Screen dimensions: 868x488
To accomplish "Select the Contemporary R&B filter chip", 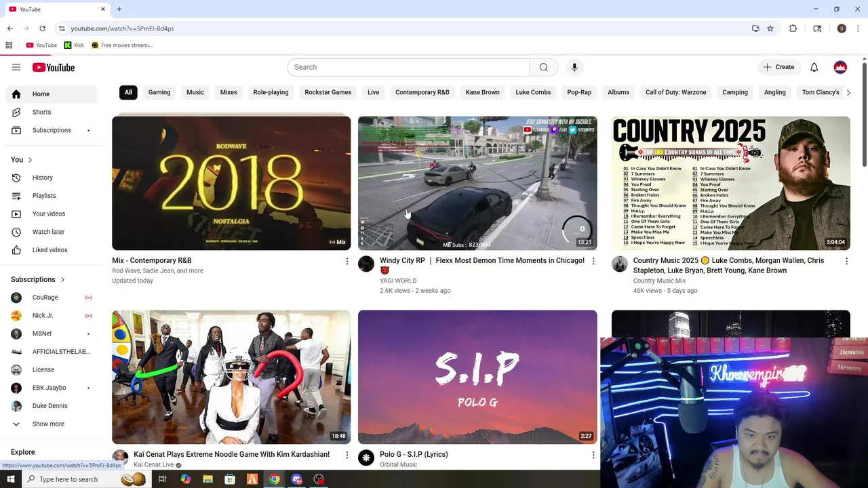I will (422, 92).
